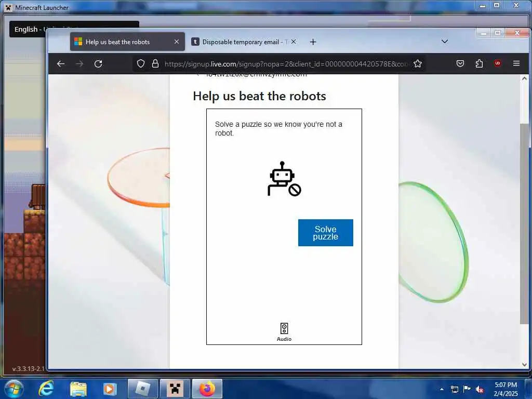The image size is (532, 399).
Task: Open network tray icon
Action: click(454, 389)
